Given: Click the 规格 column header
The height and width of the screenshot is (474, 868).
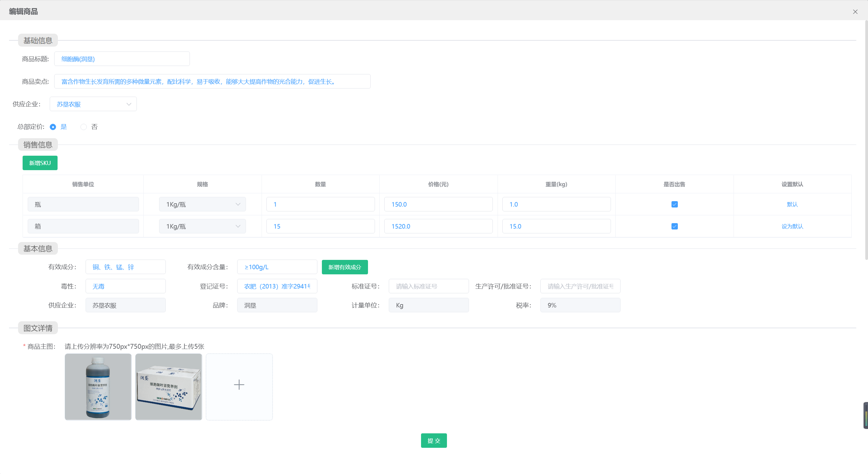Looking at the screenshot, I should (202, 184).
